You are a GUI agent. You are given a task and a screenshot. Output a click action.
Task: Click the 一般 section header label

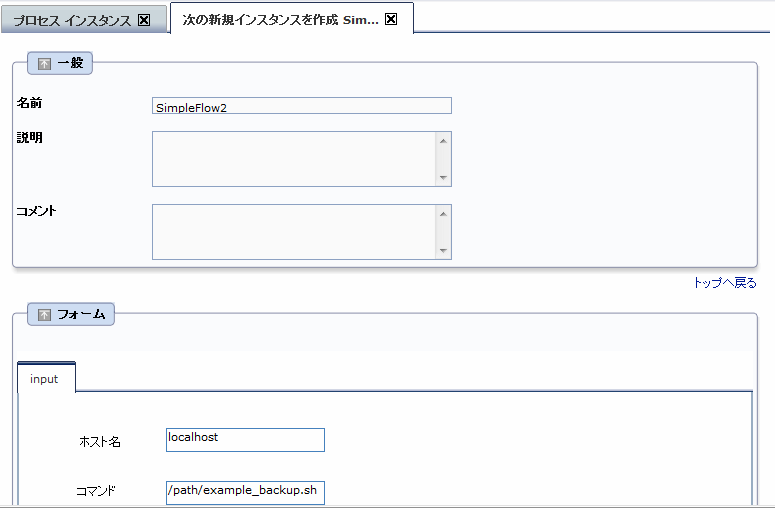(x=72, y=64)
